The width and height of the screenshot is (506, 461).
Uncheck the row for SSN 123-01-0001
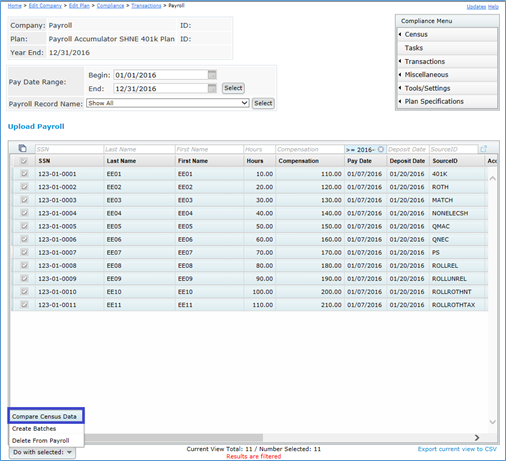tap(24, 174)
